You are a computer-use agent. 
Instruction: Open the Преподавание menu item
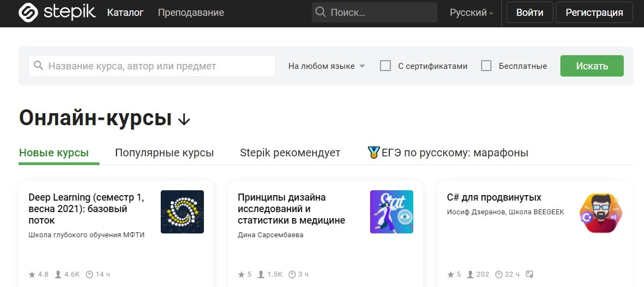(x=191, y=13)
